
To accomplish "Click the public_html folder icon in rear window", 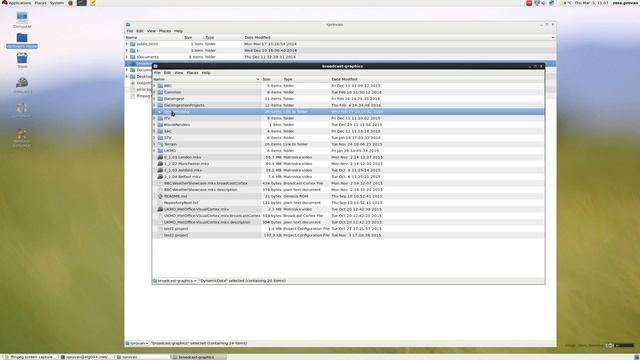I will (x=133, y=44).
